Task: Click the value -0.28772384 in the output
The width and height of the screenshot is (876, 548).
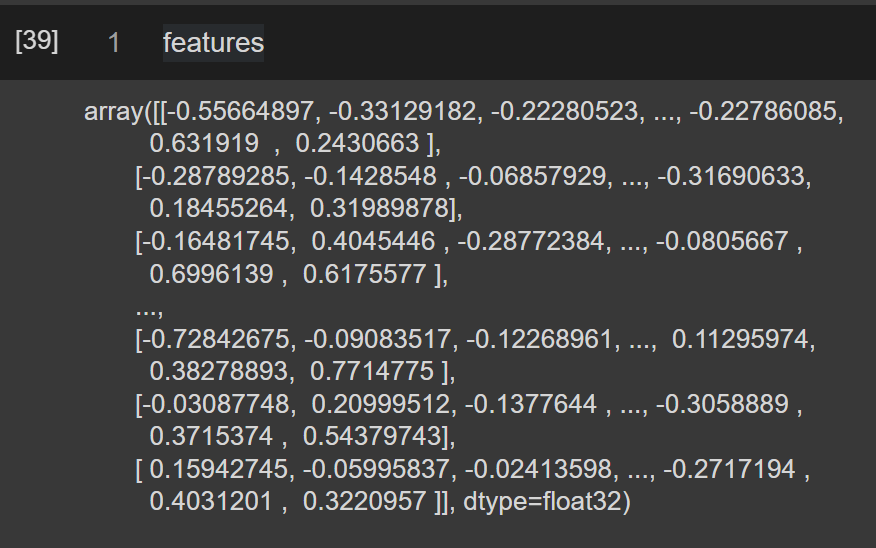Action: coord(531,241)
